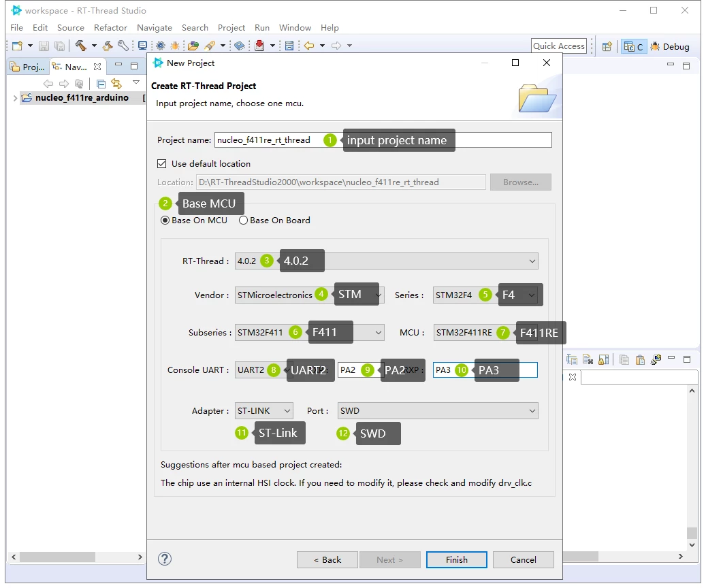
Task: Click the blue list document toolbar icon
Action: coord(289,46)
